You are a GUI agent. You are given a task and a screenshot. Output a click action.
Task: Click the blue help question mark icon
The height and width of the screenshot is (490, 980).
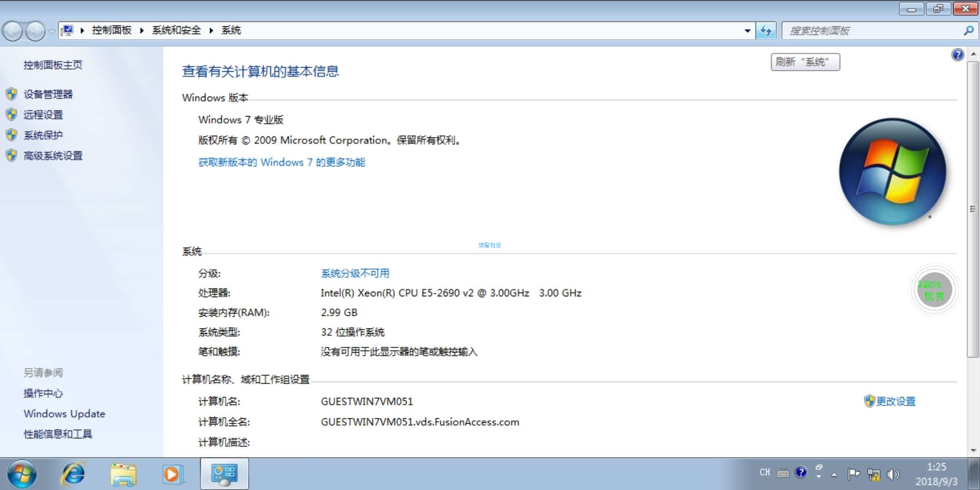pyautogui.click(x=957, y=55)
